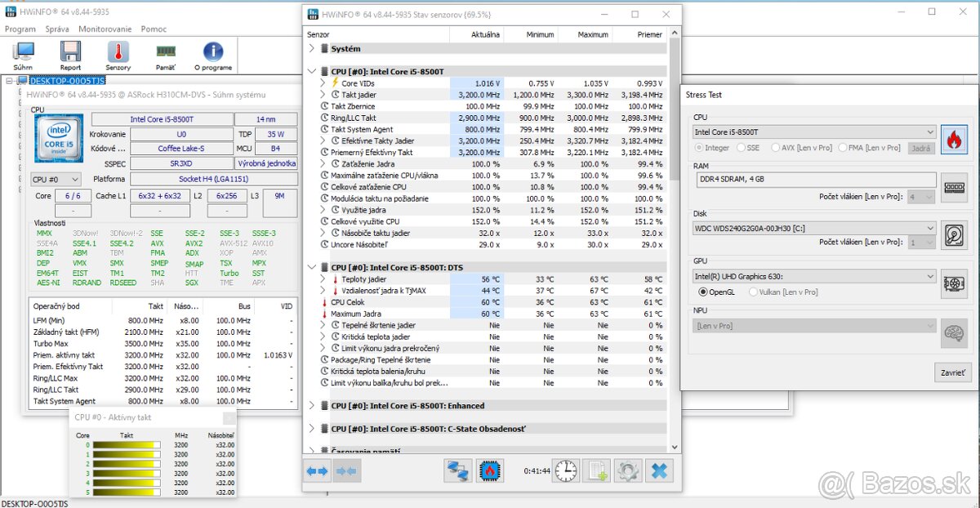
Task: Expand the Systém sensor group
Action: click(x=311, y=49)
